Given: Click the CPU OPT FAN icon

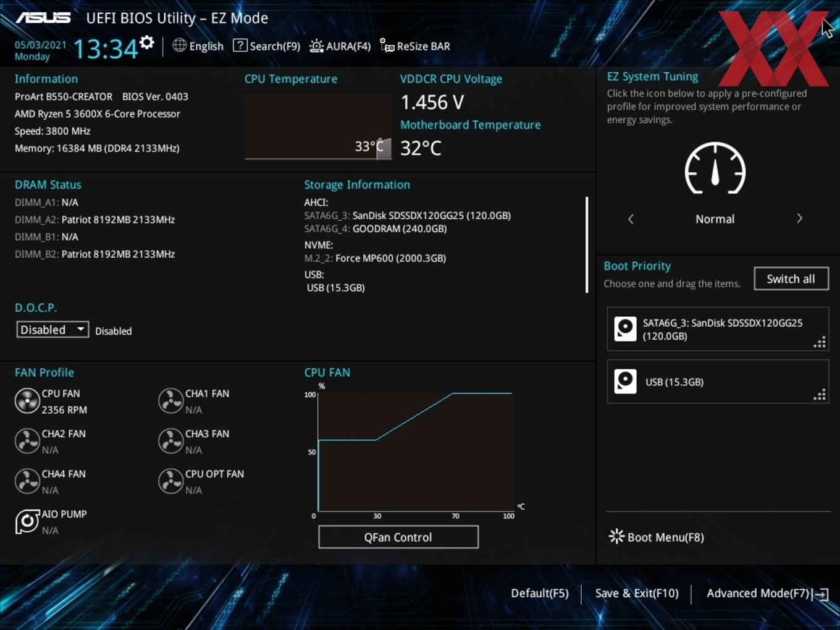Looking at the screenshot, I should tap(170, 481).
